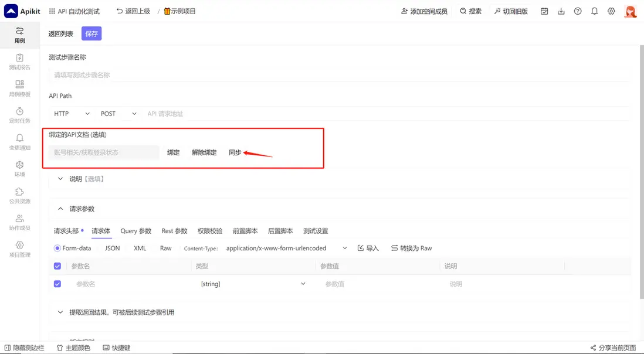
Task: Open the API 自动化测试 app grid menu
Action: tap(74, 12)
